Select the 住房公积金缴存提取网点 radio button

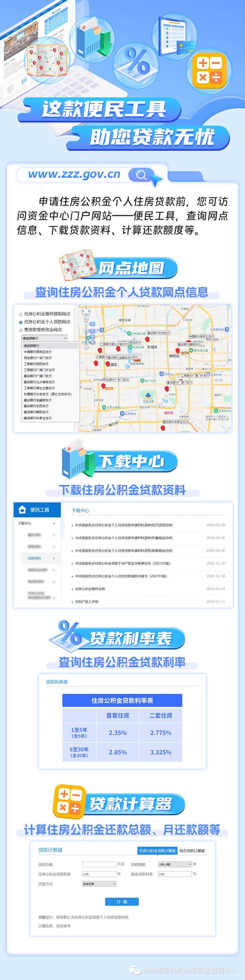coord(20,315)
